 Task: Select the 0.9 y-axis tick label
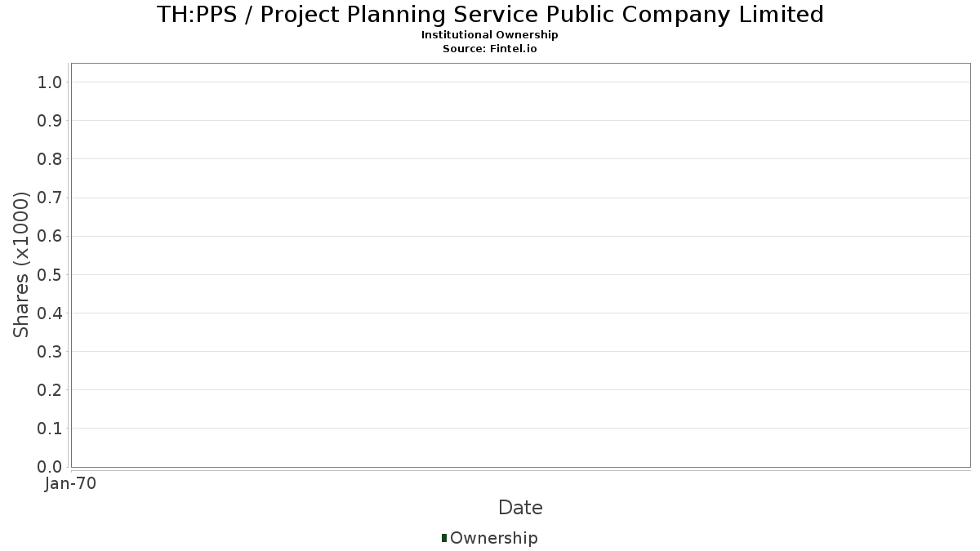pyautogui.click(x=50, y=121)
